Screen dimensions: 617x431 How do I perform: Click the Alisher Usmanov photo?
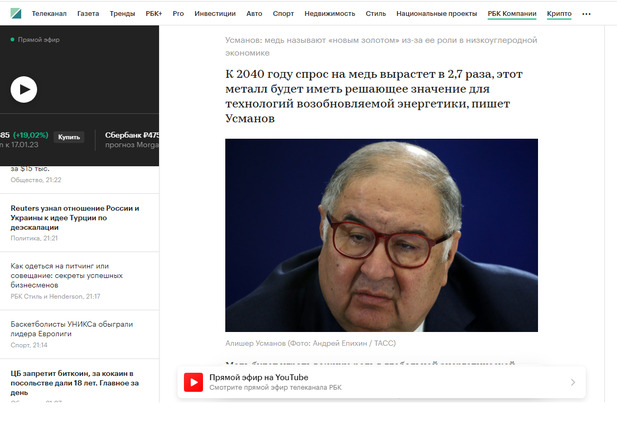pos(381,235)
